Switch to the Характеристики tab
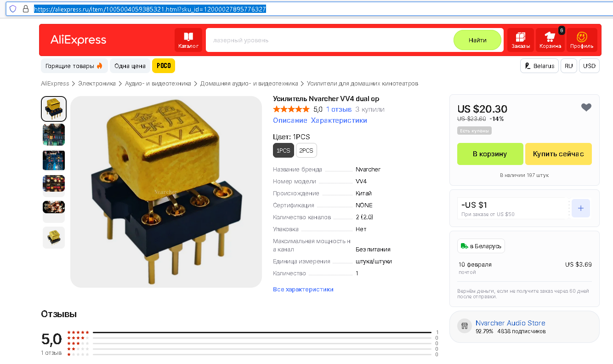This screenshot has width=613, height=364. pyautogui.click(x=339, y=120)
